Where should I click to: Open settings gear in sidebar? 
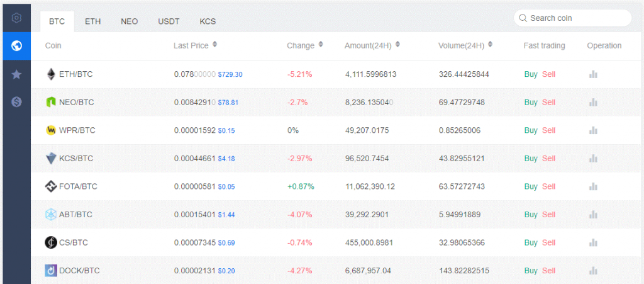(x=16, y=18)
